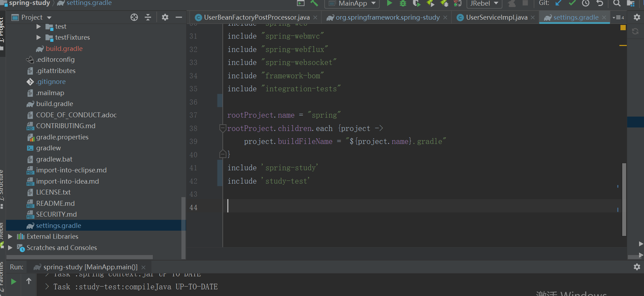
Task: Click Git commit green checkmark
Action: point(572,3)
